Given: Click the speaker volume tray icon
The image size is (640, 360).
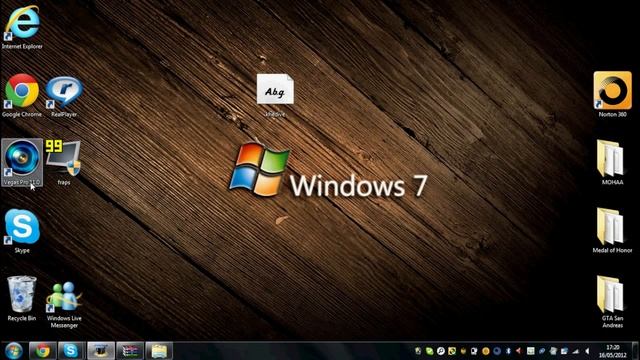Looking at the screenshot, I should [587, 351].
